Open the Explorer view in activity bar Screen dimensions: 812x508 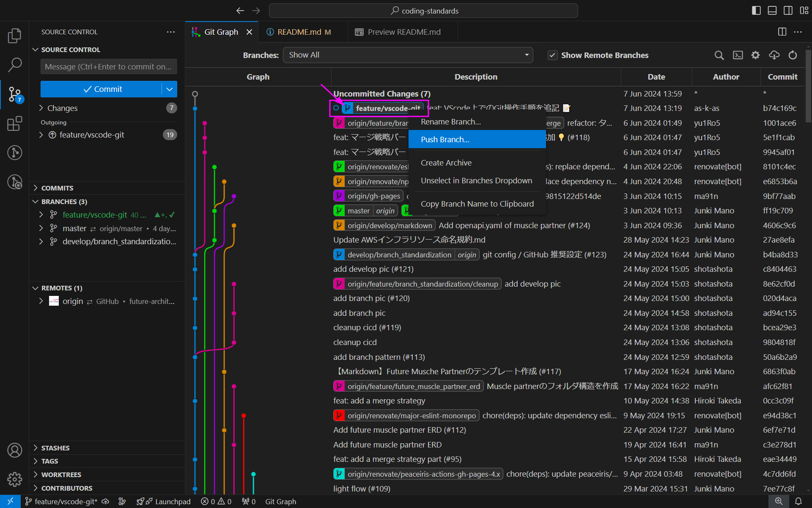(x=14, y=36)
